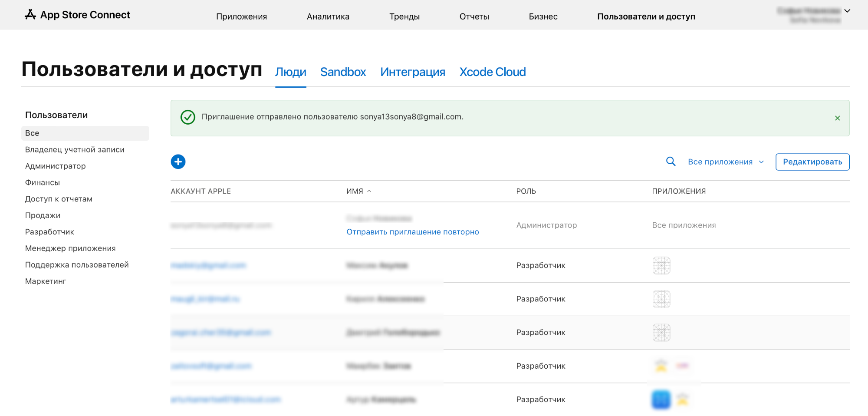This screenshot has width=868, height=416.
Task: Click ПРИЛОЖЕНИЯ column header
Action: 679,191
